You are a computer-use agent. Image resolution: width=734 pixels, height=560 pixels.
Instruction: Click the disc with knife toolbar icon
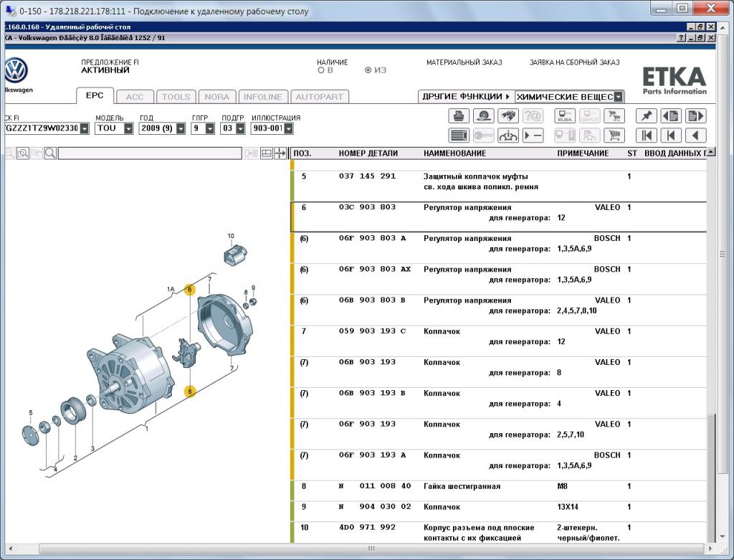pyautogui.click(x=484, y=116)
